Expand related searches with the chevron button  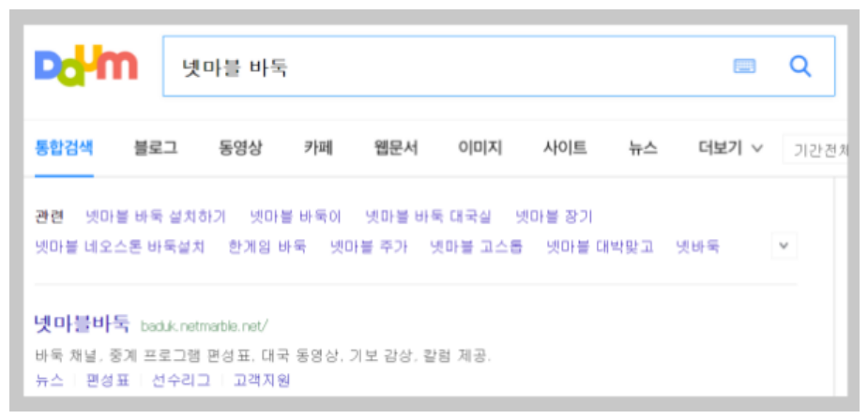click(x=784, y=246)
